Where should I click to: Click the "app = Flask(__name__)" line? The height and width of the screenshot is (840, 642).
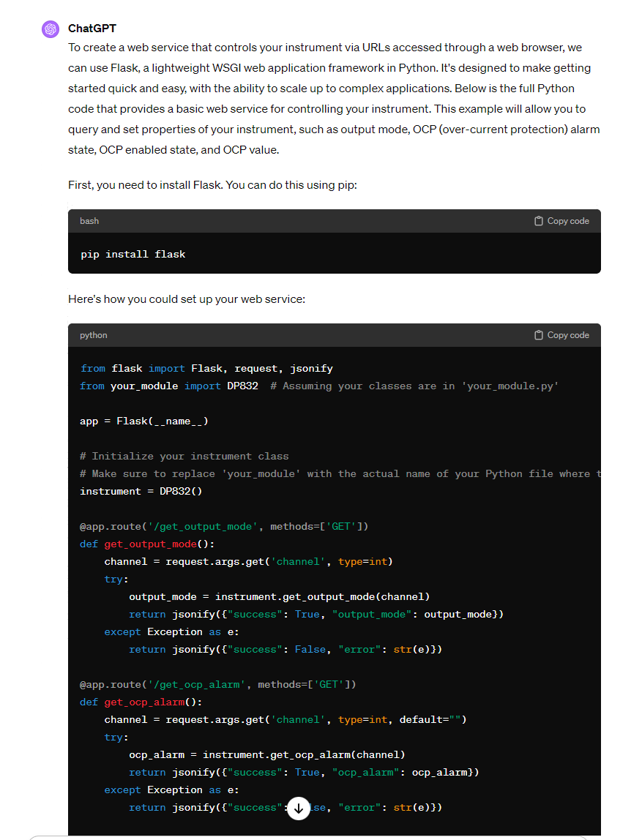(144, 421)
